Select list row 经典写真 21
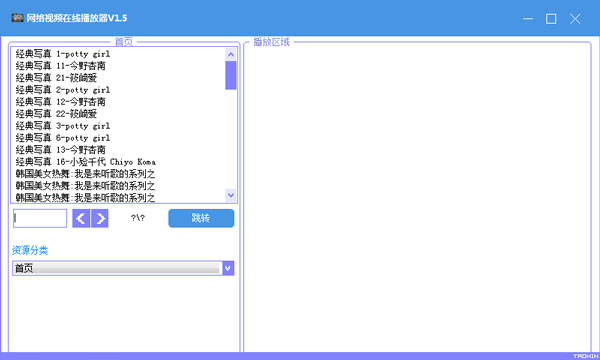This screenshot has height=360, width=600. pos(56,78)
